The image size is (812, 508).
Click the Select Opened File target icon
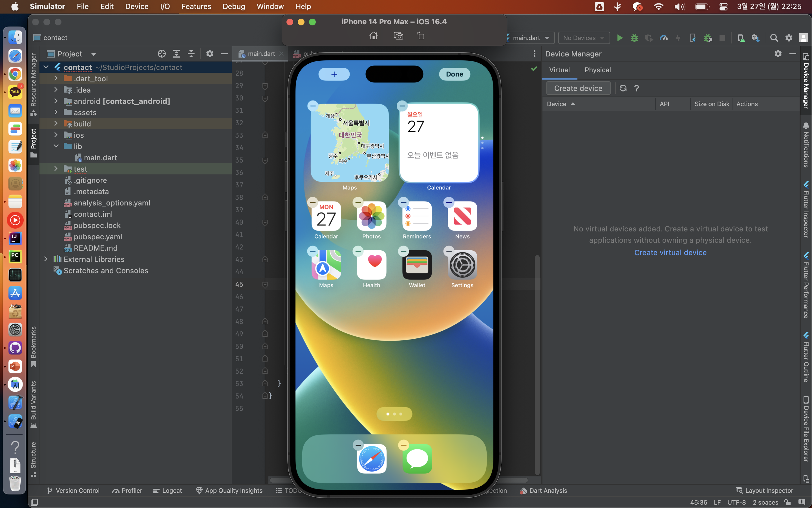[162, 54]
